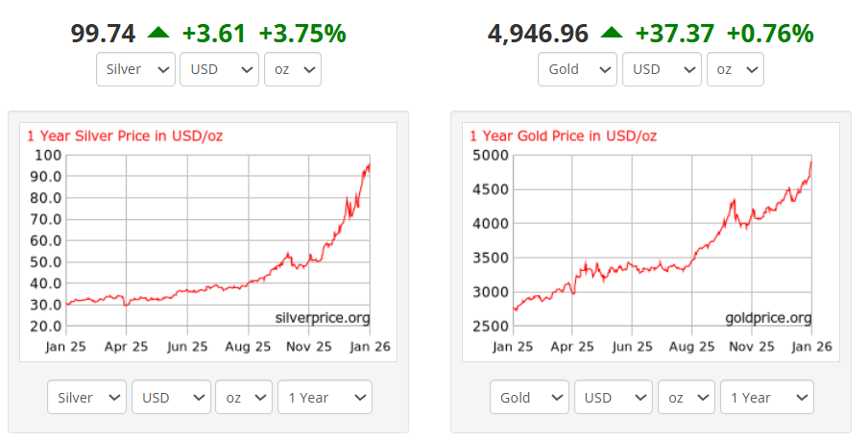Open the top USD dropdown above silver chart
Viewport: 868px width, 442px height.
coord(219,69)
